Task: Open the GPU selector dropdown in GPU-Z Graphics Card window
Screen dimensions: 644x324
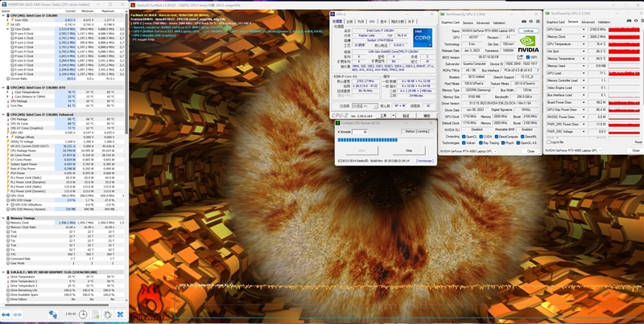Action: (x=468, y=151)
